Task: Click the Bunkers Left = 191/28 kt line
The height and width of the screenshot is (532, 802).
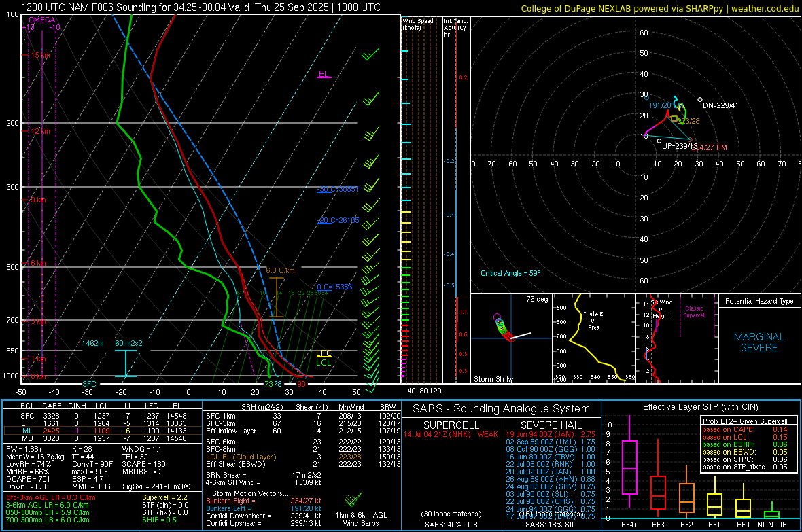Action: 264,508
